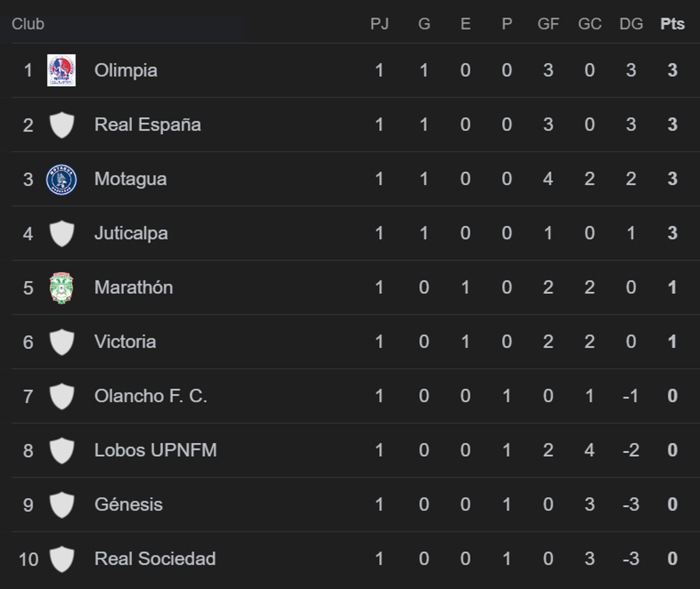This screenshot has width=700, height=589.
Task: Sort standings by GF column header
Action: [x=549, y=24]
